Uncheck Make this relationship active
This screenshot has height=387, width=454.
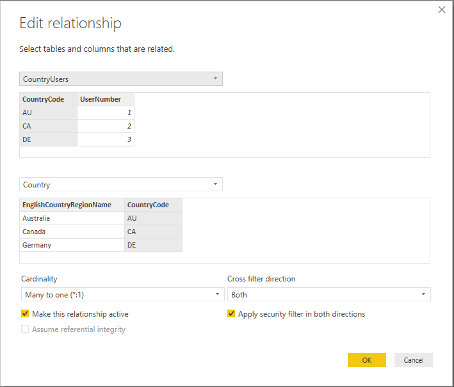(x=25, y=314)
